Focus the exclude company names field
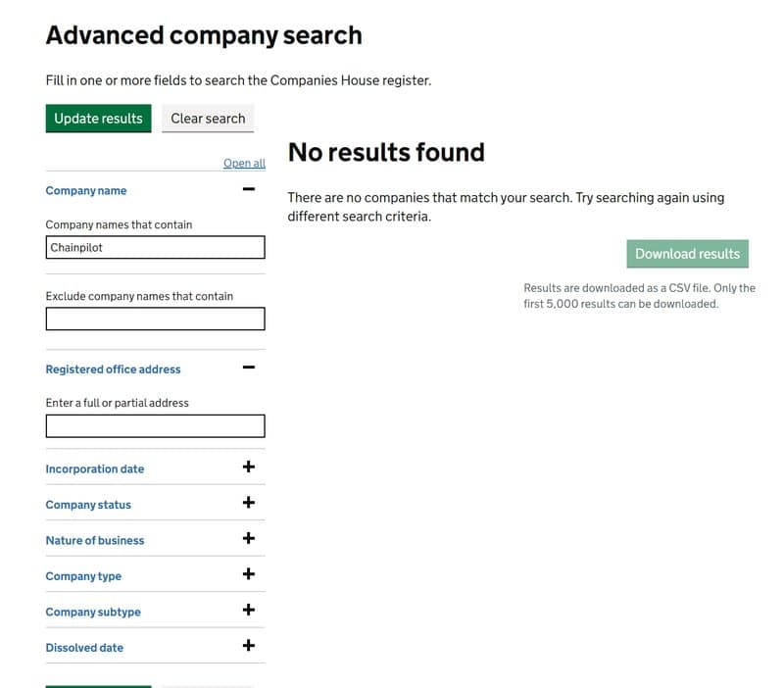784x688 pixels. pos(155,319)
